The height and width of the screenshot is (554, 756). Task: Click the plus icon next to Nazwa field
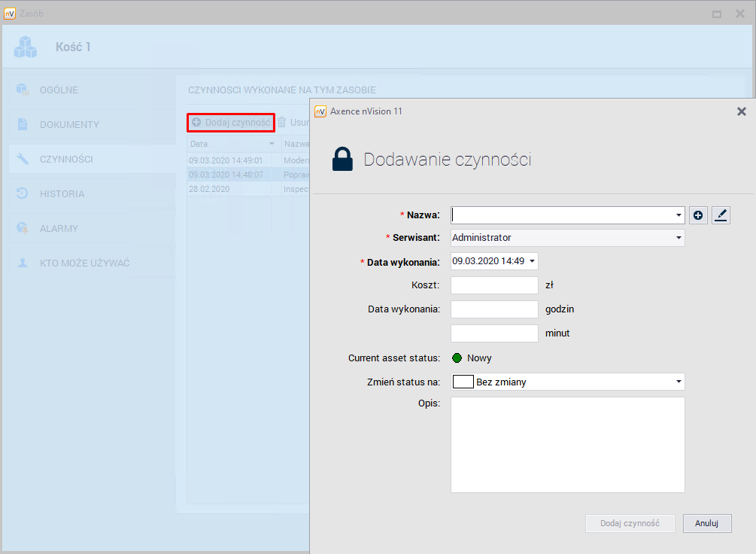[x=698, y=215]
